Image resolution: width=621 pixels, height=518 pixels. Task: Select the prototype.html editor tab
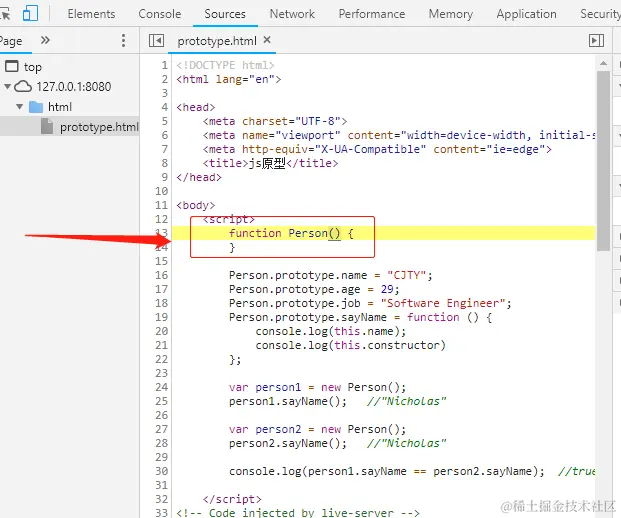pos(217,41)
